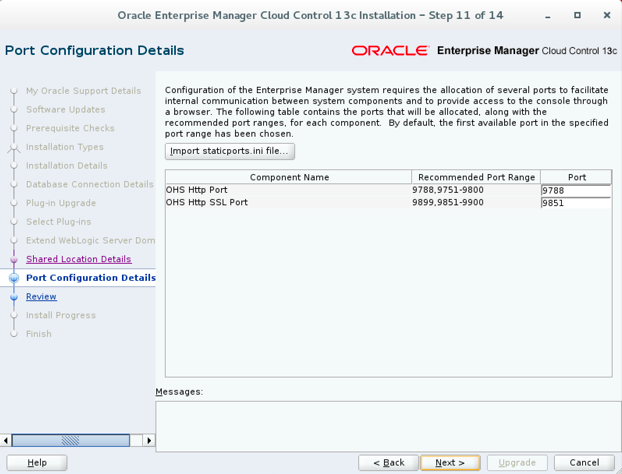622x474 pixels.
Task: Click Recommended Port Range column header
Action: [x=476, y=177]
